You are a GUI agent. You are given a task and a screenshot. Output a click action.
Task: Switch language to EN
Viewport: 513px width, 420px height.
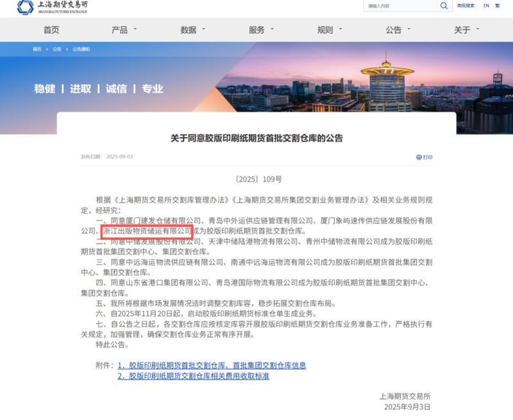coord(486,6)
